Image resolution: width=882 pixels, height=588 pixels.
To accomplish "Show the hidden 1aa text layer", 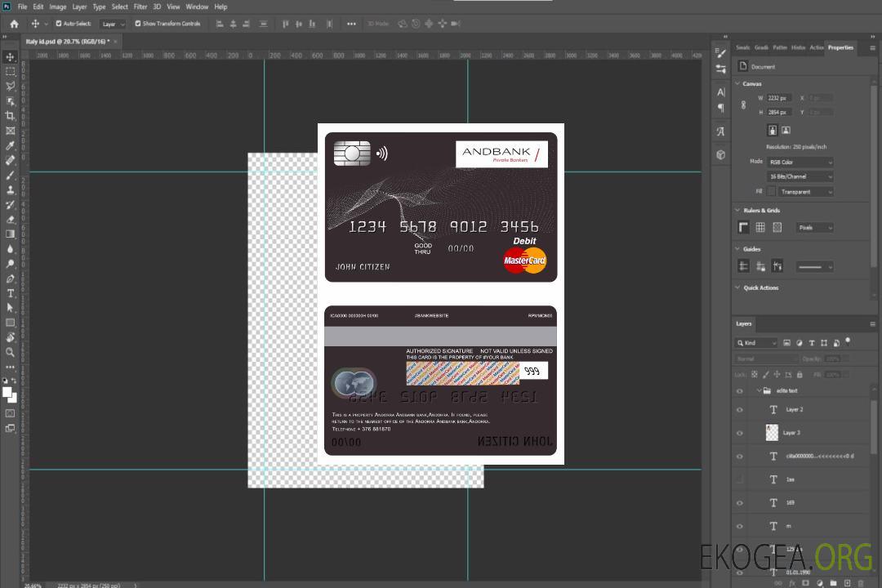I will 740,479.
